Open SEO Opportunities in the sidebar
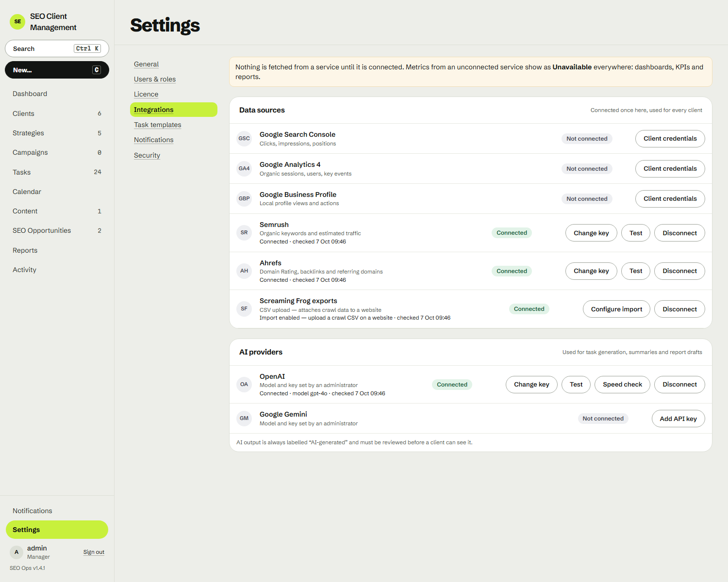The image size is (728, 582). pyautogui.click(x=57, y=230)
